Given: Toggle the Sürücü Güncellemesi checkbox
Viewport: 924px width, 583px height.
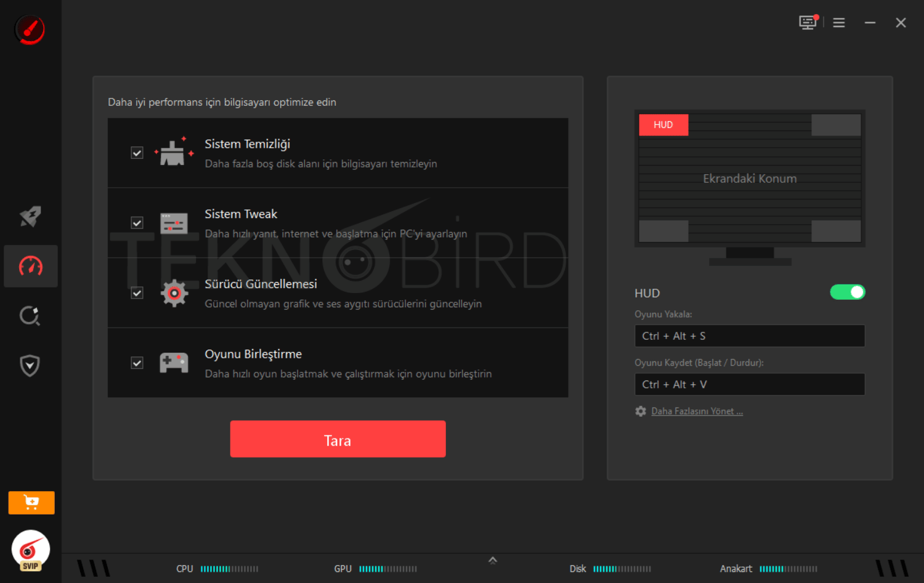Looking at the screenshot, I should click(x=137, y=293).
